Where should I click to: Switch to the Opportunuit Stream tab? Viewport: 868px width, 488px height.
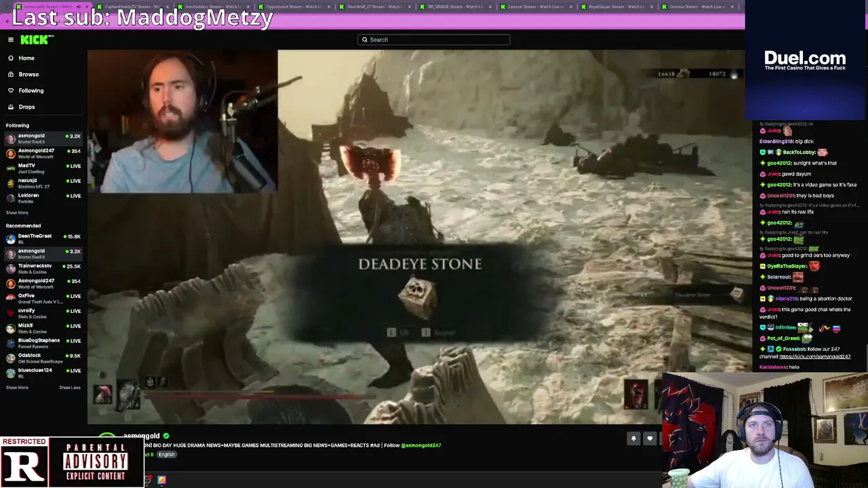[x=294, y=7]
